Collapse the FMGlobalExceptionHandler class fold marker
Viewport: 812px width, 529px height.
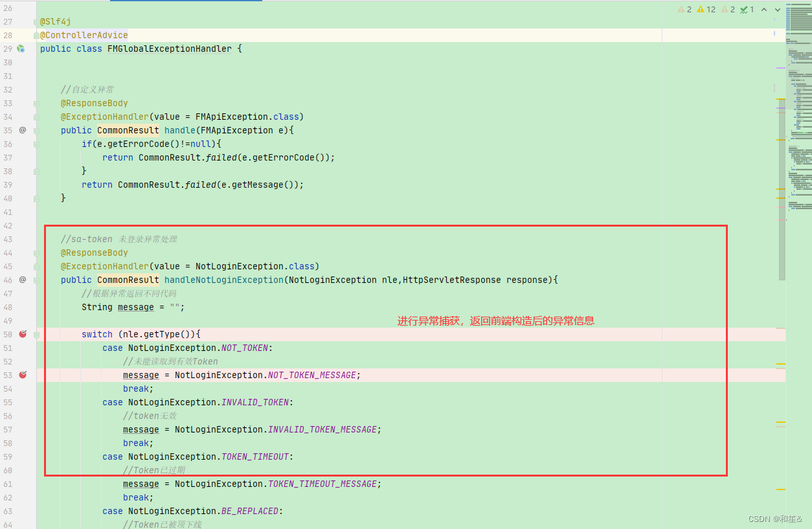(36, 49)
